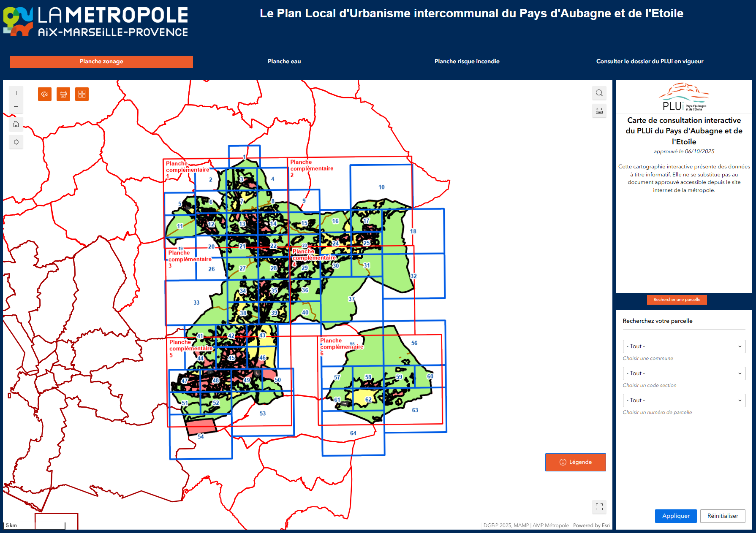Open the print map tool

click(63, 94)
